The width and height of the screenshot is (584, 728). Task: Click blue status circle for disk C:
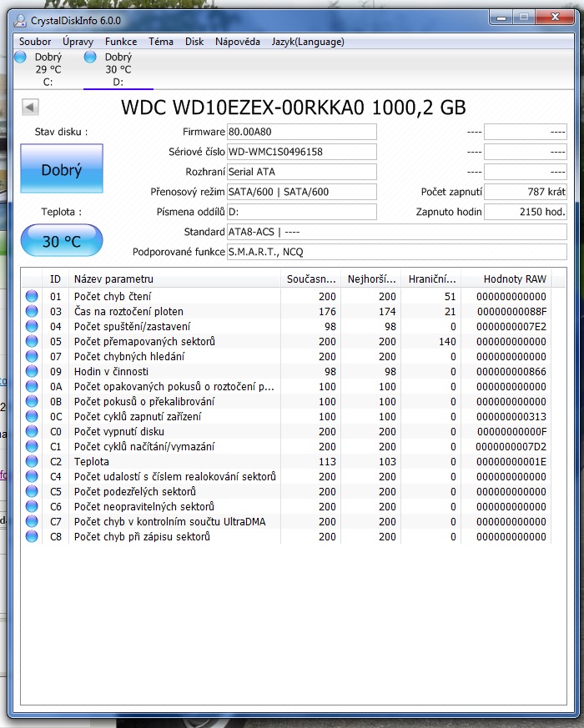(21, 57)
